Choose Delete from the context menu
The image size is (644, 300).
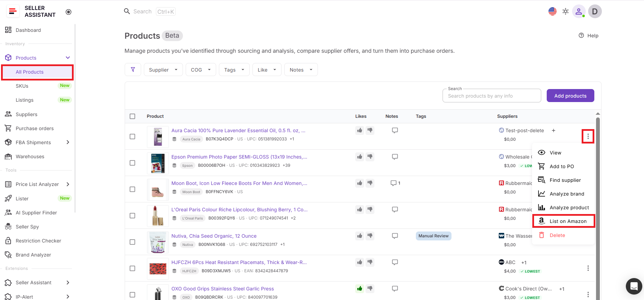pos(563,235)
